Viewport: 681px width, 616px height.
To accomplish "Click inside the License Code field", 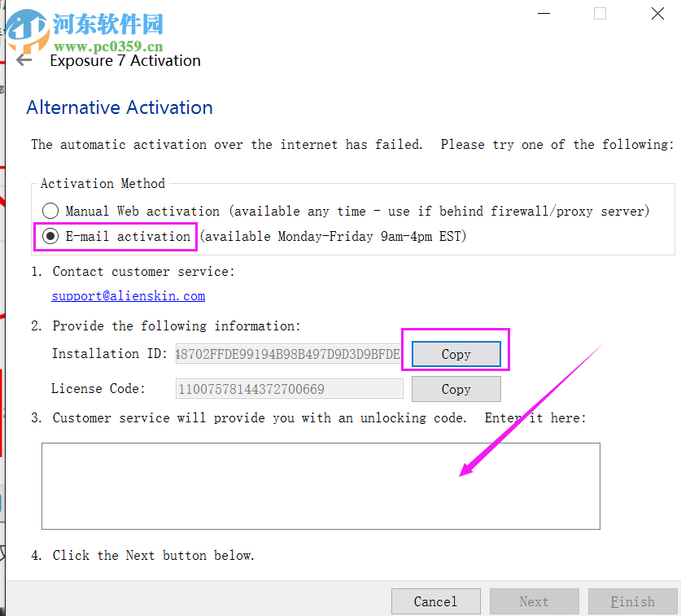I will click(290, 388).
